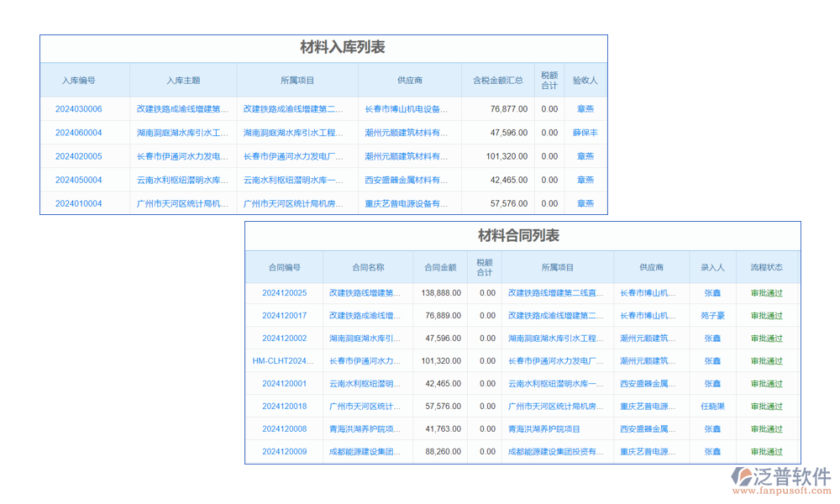Open contract HM-CLHT2024 link
The image size is (840, 504).
tap(284, 361)
